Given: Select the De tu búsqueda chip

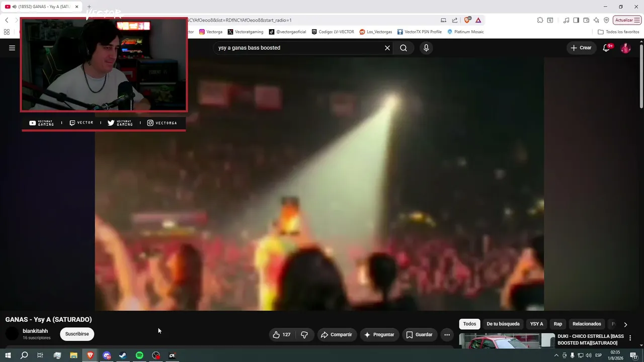Looking at the screenshot, I should [x=503, y=324].
